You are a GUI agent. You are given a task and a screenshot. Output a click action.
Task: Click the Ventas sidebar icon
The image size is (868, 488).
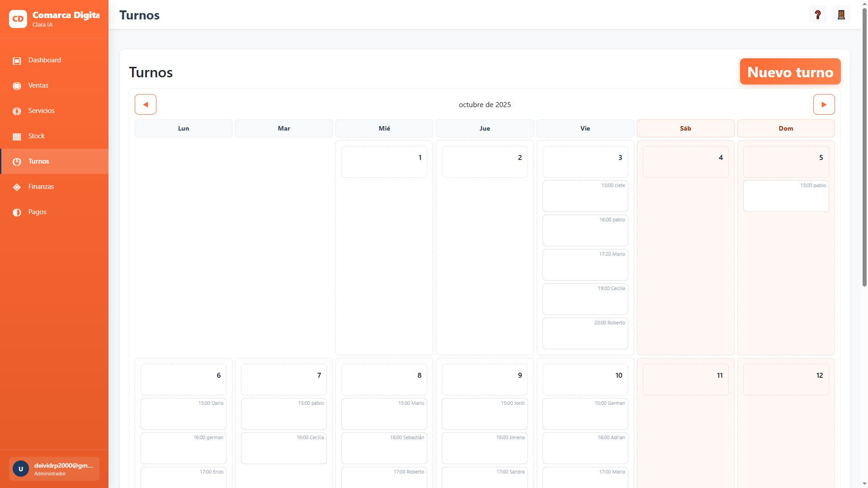pyautogui.click(x=17, y=86)
